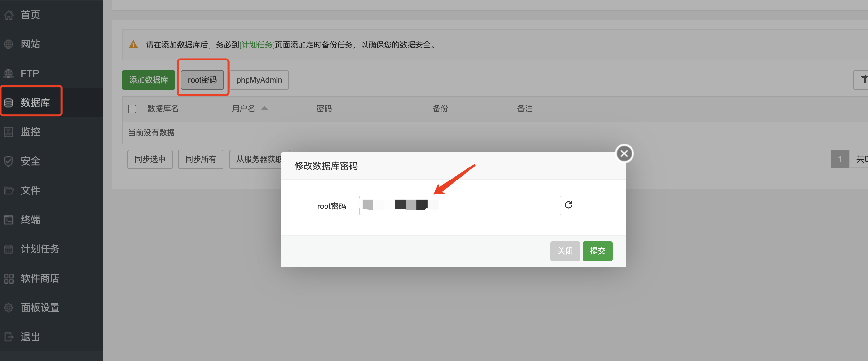868x361 pixels.
Task: Open the 计划任务 sidebar menu
Action: tap(40, 249)
